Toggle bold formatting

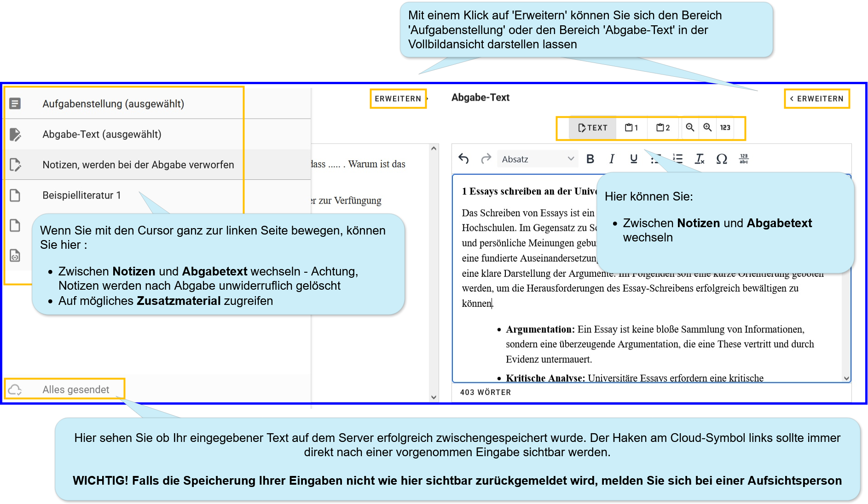pos(590,159)
